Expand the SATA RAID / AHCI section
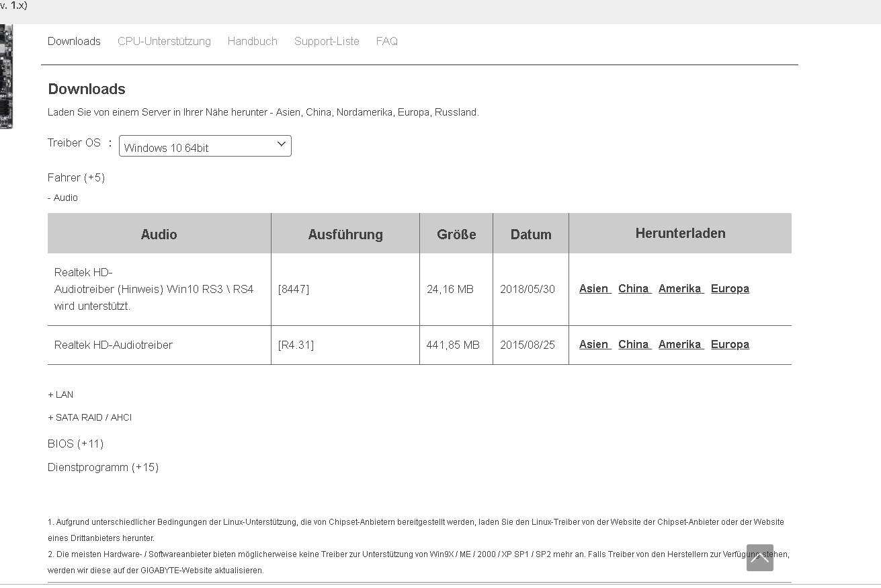Screen dimensions: 881x588 [x=89, y=417]
